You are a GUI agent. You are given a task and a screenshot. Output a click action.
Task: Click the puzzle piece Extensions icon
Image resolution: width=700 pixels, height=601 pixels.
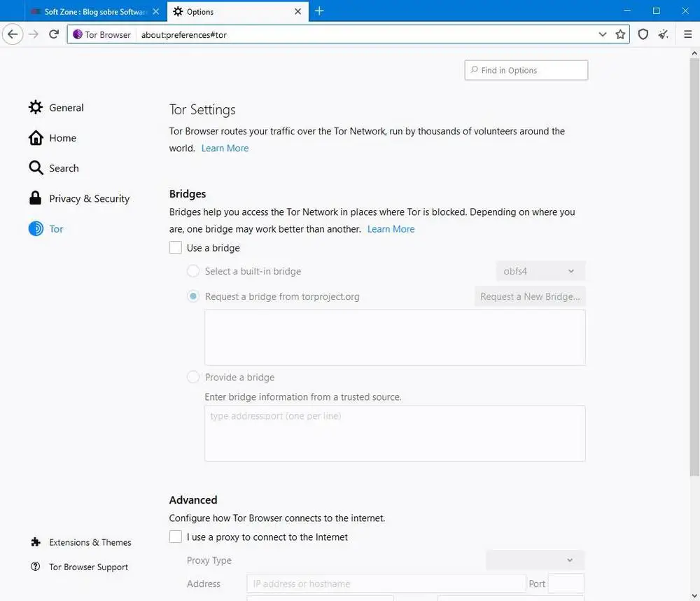pos(36,542)
